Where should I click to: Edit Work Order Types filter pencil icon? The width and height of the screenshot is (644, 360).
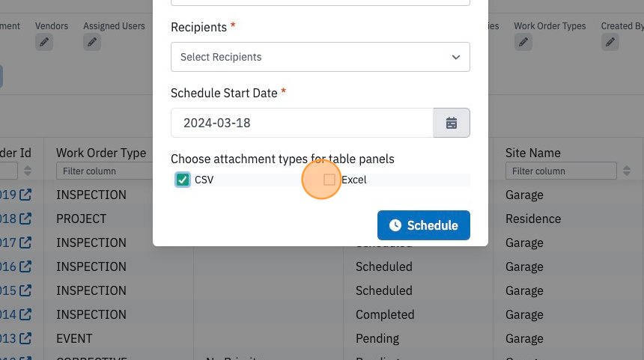click(523, 42)
